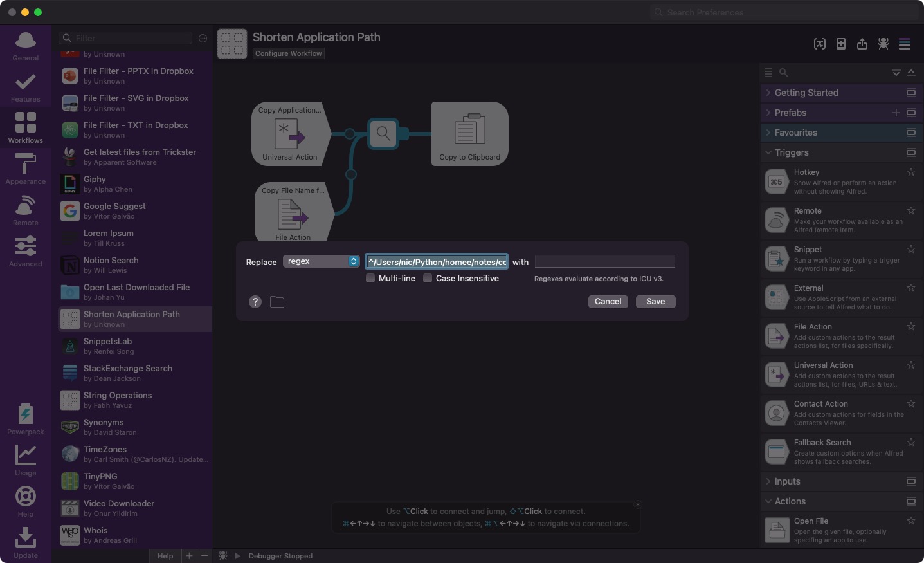924x563 pixels.
Task: Click Cancel in Replace dialog
Action: 608,301
